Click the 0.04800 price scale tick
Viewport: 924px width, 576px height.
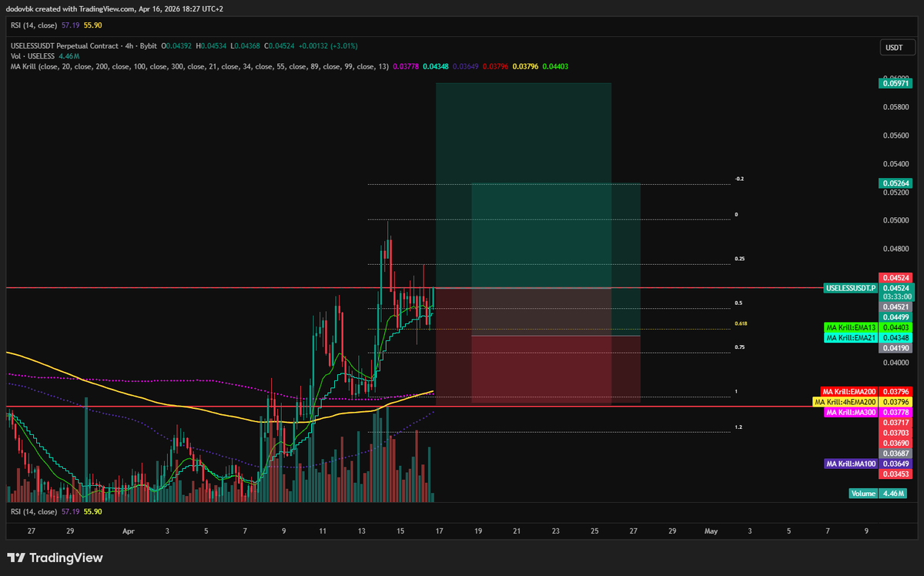pos(896,249)
